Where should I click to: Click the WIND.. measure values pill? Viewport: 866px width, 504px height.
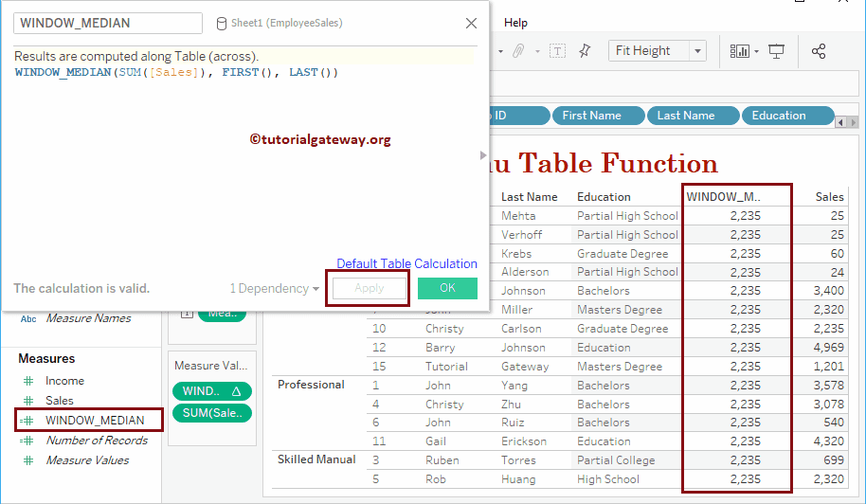[212, 391]
